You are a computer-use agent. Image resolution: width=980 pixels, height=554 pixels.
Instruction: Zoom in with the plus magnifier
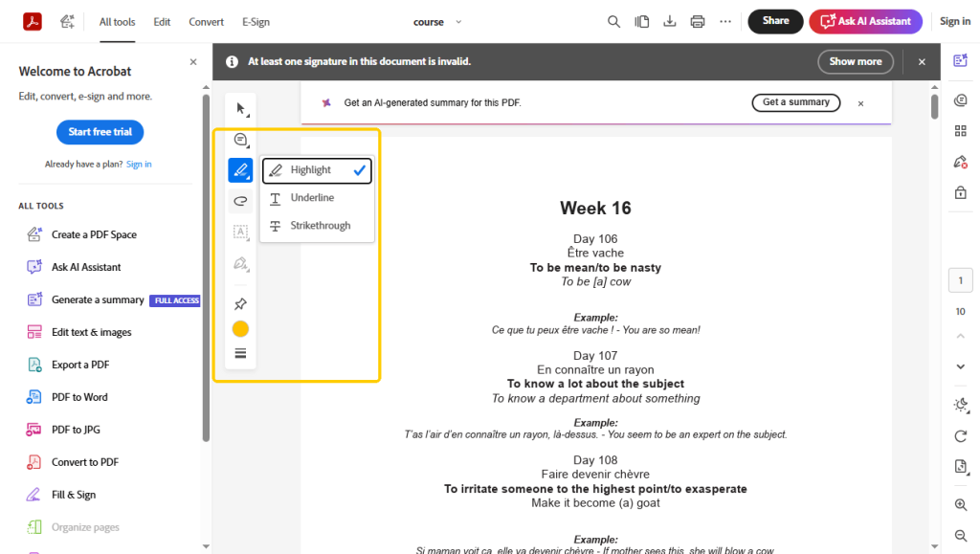coord(961,504)
